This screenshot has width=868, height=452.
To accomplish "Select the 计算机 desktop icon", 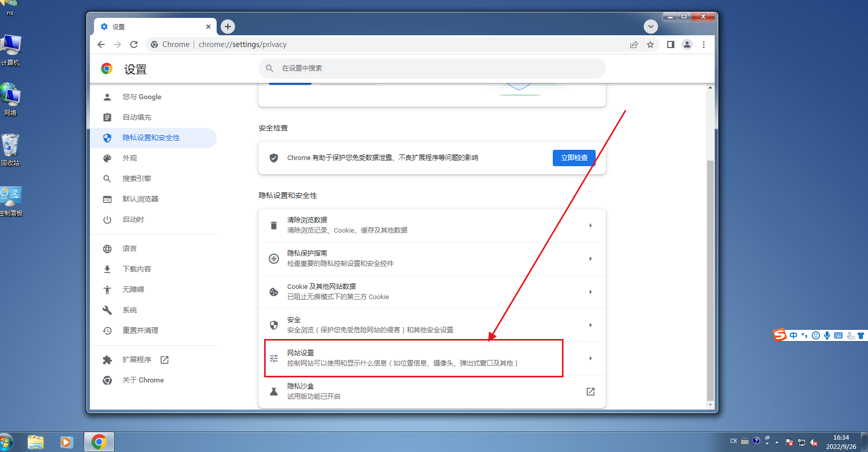I will pyautogui.click(x=10, y=50).
